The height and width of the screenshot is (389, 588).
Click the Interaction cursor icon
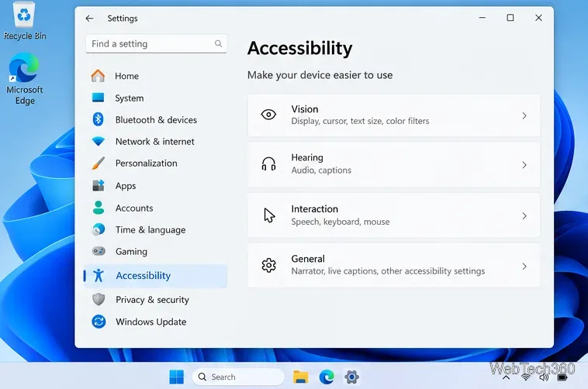click(269, 215)
